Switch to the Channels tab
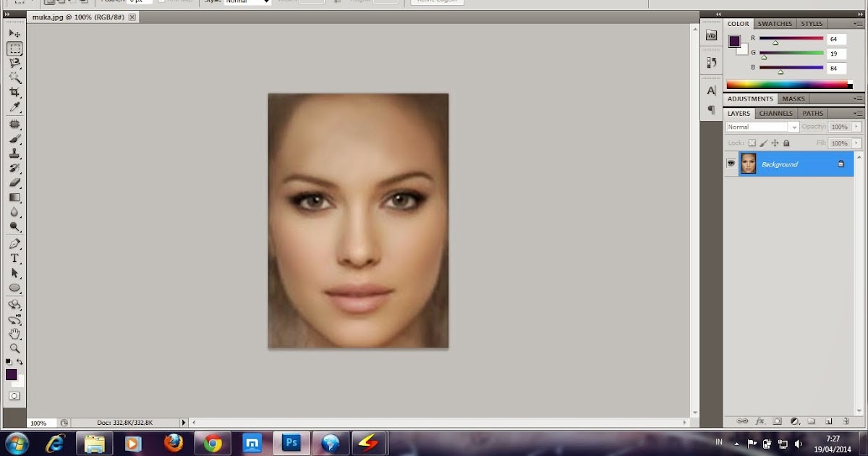Viewport: 868px width, 456px height. (775, 114)
